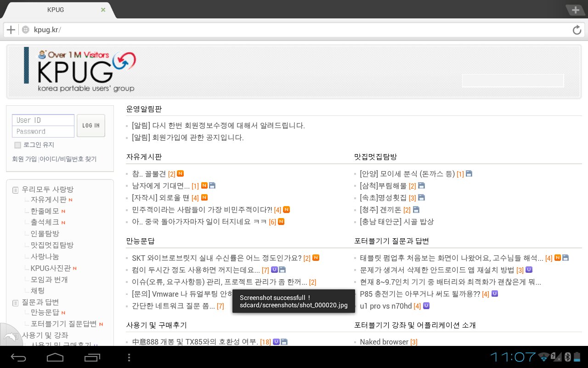Click the 회원 가입 link
This screenshot has width=588, height=368.
(24, 159)
